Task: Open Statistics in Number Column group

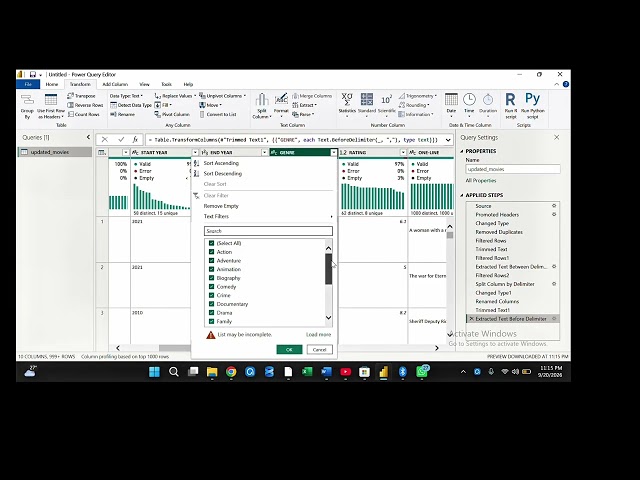Action: pos(347,105)
